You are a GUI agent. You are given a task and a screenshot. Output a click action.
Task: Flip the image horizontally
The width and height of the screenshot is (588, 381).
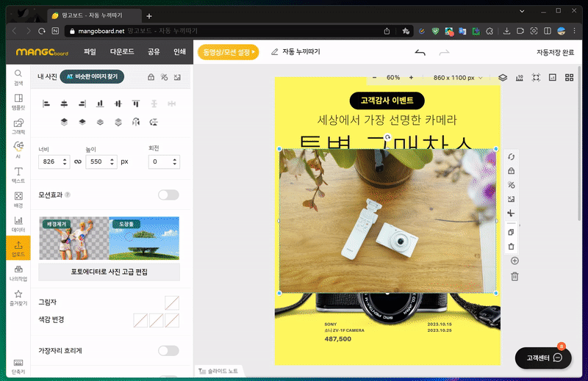point(136,122)
